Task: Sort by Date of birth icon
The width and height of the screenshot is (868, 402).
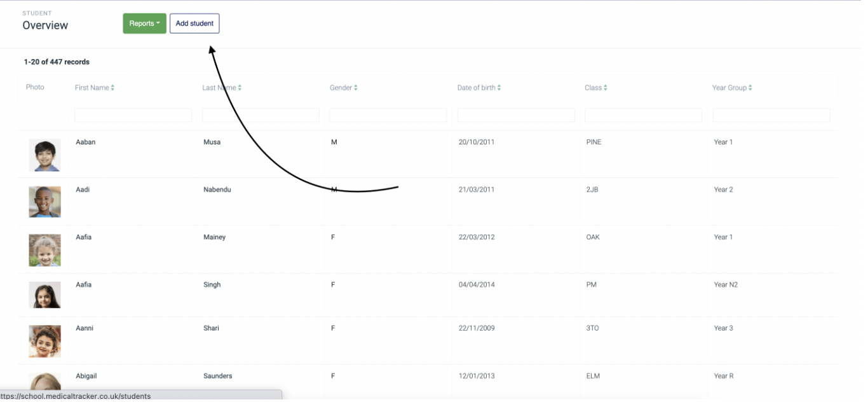Action: [x=499, y=88]
